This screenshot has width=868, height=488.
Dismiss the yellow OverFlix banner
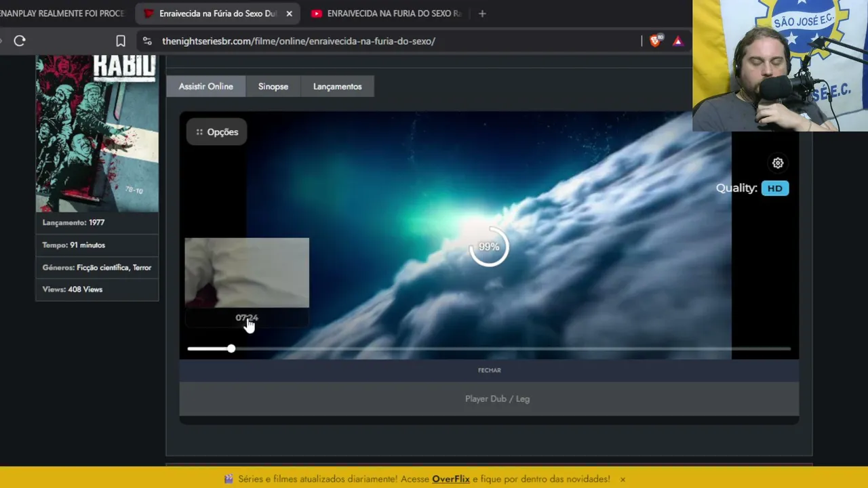point(623,479)
